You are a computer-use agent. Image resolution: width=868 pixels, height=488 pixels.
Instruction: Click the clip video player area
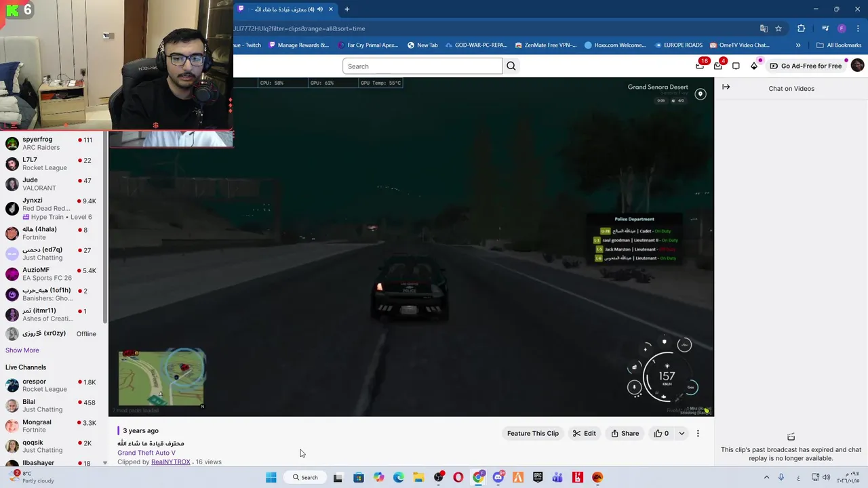pyautogui.click(x=411, y=247)
